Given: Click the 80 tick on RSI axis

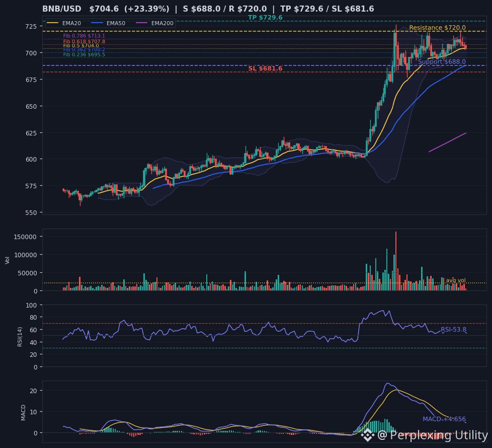Looking at the screenshot, I should click(x=34, y=318).
